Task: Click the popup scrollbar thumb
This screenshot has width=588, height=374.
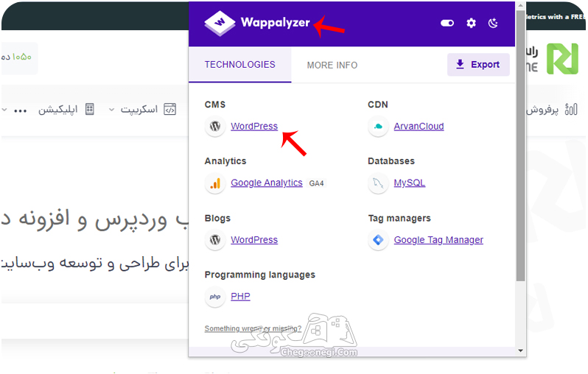Action: coord(520,147)
